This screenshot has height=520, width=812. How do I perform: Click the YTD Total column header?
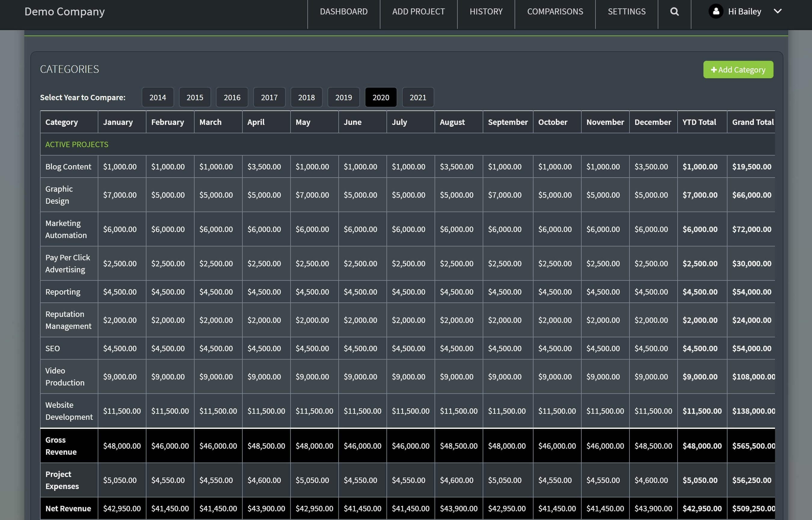699,122
